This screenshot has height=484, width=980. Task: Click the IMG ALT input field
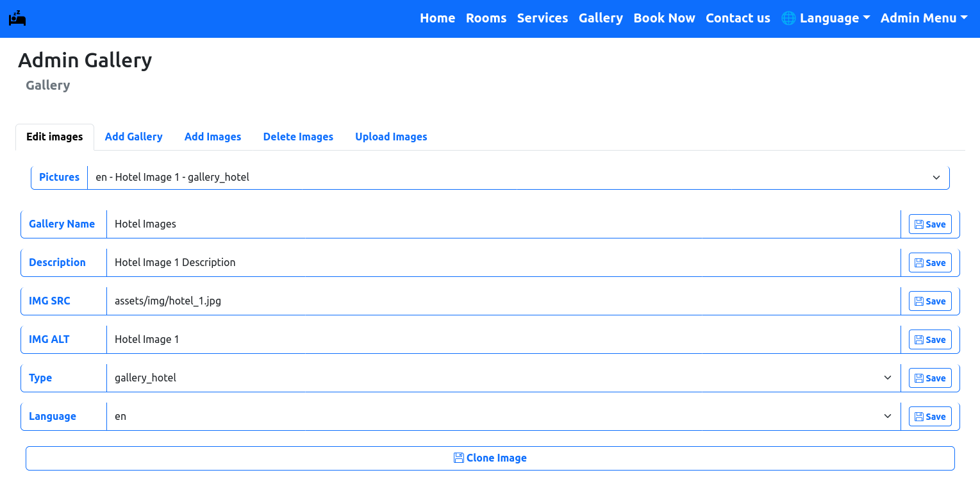click(504, 340)
